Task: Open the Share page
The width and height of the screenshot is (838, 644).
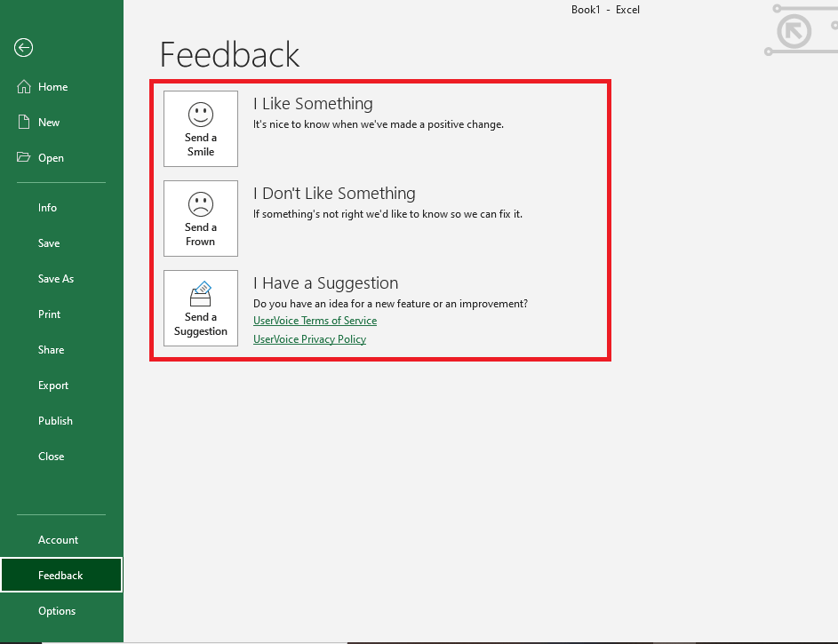Action: click(x=61, y=350)
